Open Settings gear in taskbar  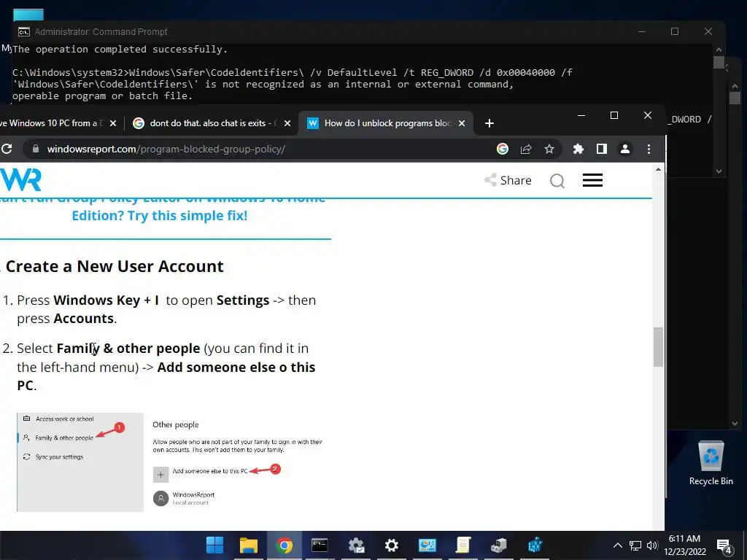(x=392, y=545)
